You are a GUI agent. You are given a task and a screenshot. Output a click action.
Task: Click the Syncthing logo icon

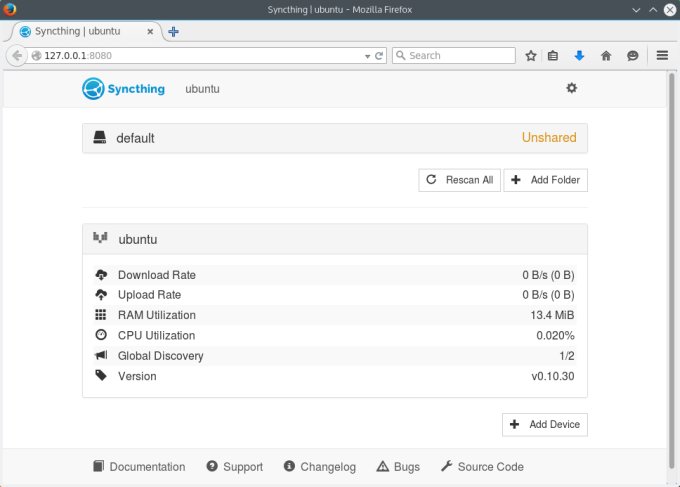pyautogui.click(x=93, y=88)
